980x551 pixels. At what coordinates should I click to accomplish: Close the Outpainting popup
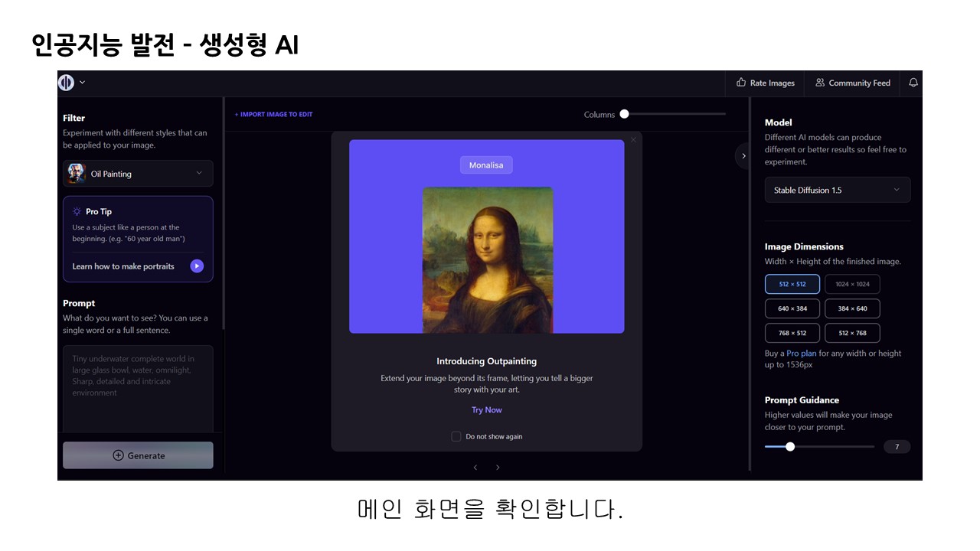click(633, 140)
